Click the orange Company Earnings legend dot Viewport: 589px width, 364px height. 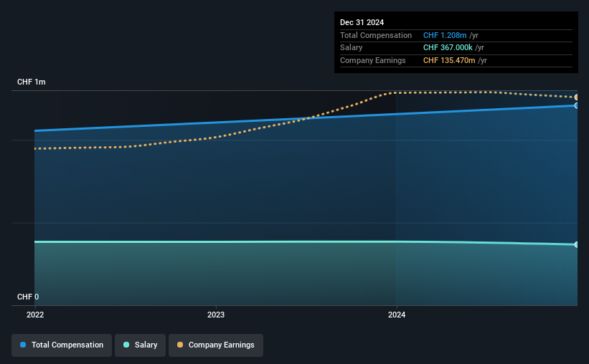coord(180,345)
